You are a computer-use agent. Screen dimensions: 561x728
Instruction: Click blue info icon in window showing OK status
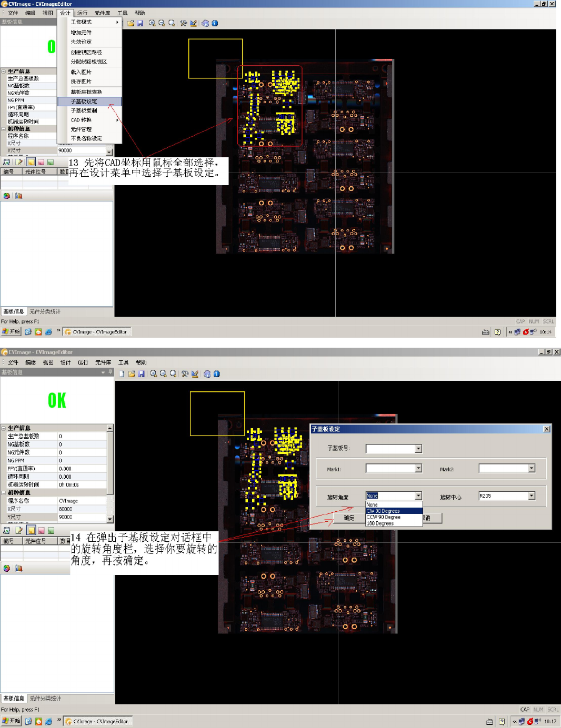tap(216, 374)
